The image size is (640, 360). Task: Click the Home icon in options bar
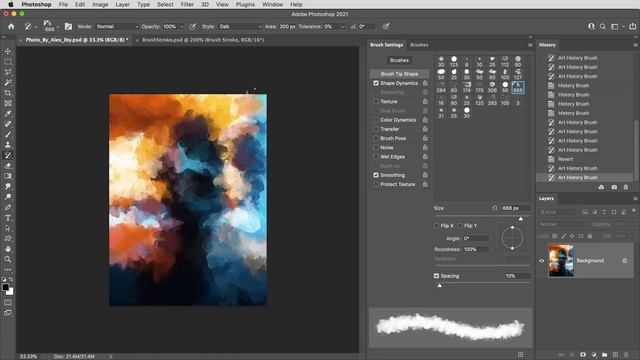[x=11, y=27]
